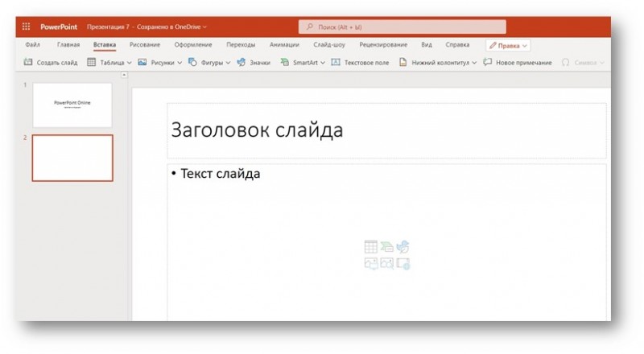Click the Table grid icon in ribbon

point(91,62)
